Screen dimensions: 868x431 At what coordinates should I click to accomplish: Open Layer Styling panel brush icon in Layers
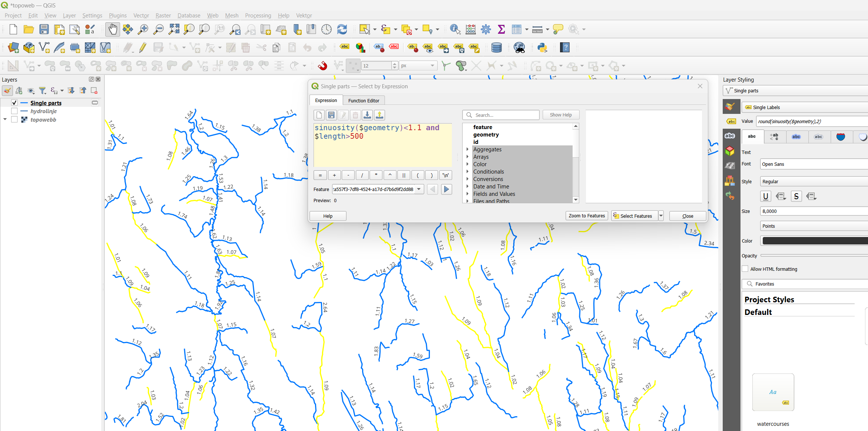[7, 91]
